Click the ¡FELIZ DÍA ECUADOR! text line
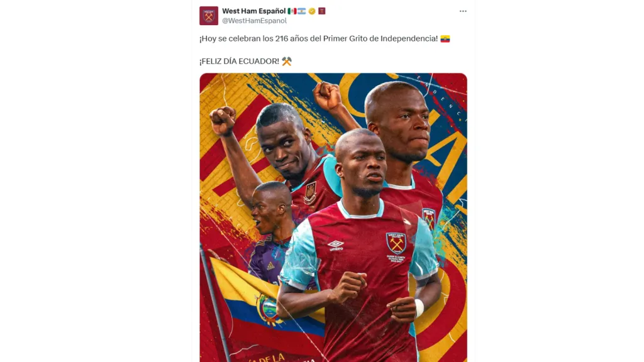The width and height of the screenshot is (644, 362). pyautogui.click(x=240, y=61)
